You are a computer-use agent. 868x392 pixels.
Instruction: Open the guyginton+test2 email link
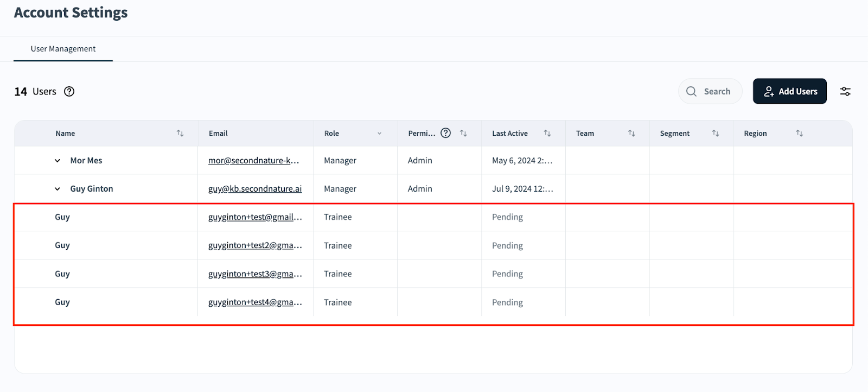pyautogui.click(x=254, y=245)
